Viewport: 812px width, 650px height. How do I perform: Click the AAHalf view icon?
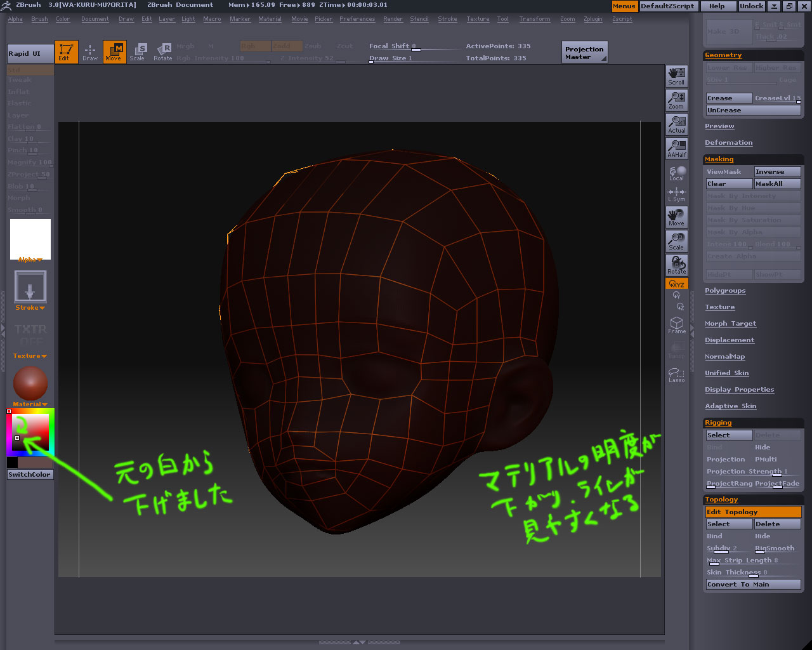pyautogui.click(x=677, y=149)
